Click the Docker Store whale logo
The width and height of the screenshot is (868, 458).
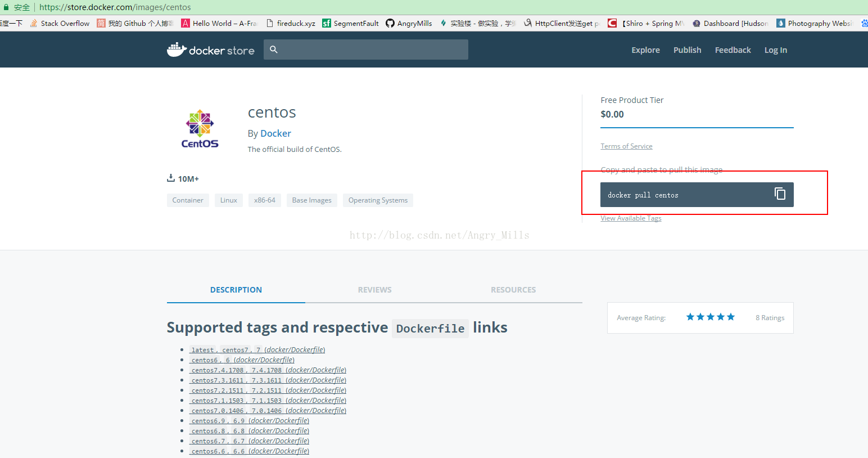pyautogui.click(x=211, y=50)
